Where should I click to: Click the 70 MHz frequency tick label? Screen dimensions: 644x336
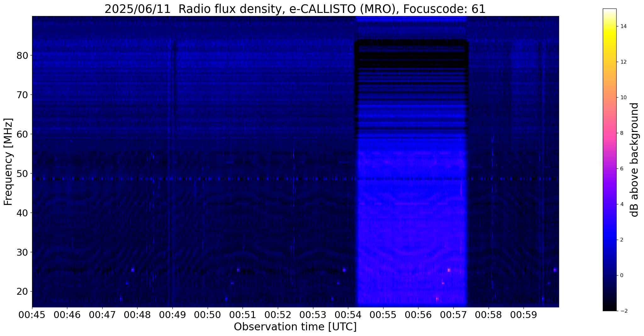coord(22,95)
